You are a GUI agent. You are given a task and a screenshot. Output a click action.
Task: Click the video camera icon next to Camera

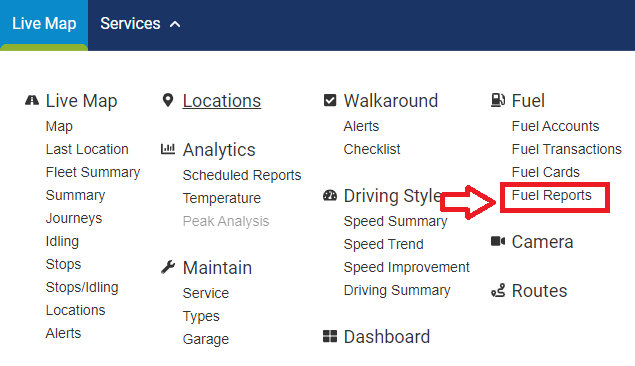pyautogui.click(x=498, y=241)
